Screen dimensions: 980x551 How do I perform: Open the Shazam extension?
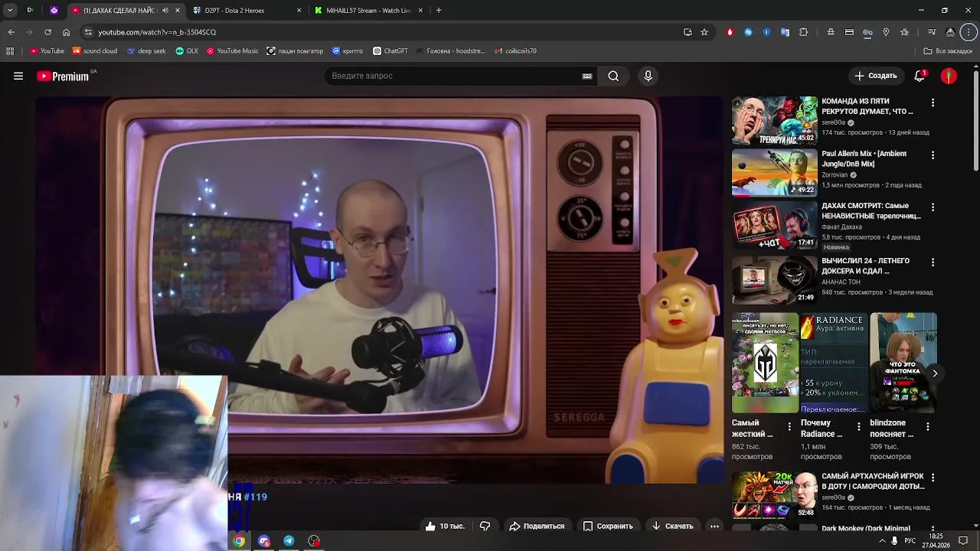[x=748, y=32]
